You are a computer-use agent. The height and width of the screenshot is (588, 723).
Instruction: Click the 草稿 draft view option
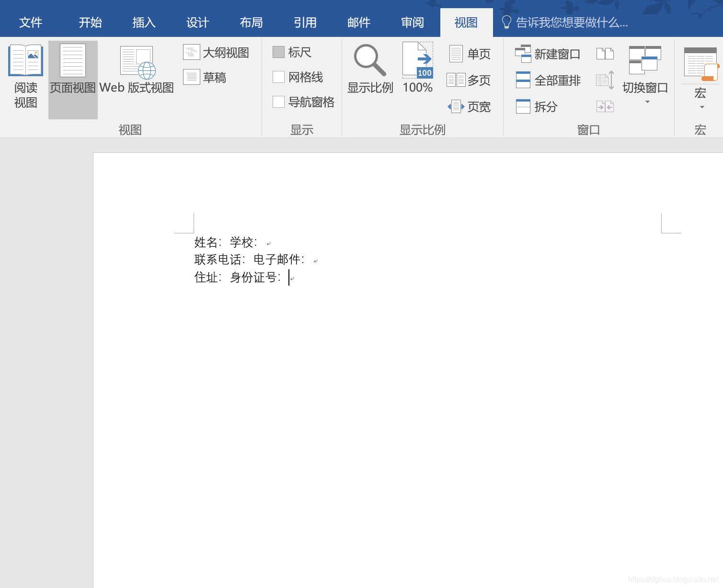[205, 77]
